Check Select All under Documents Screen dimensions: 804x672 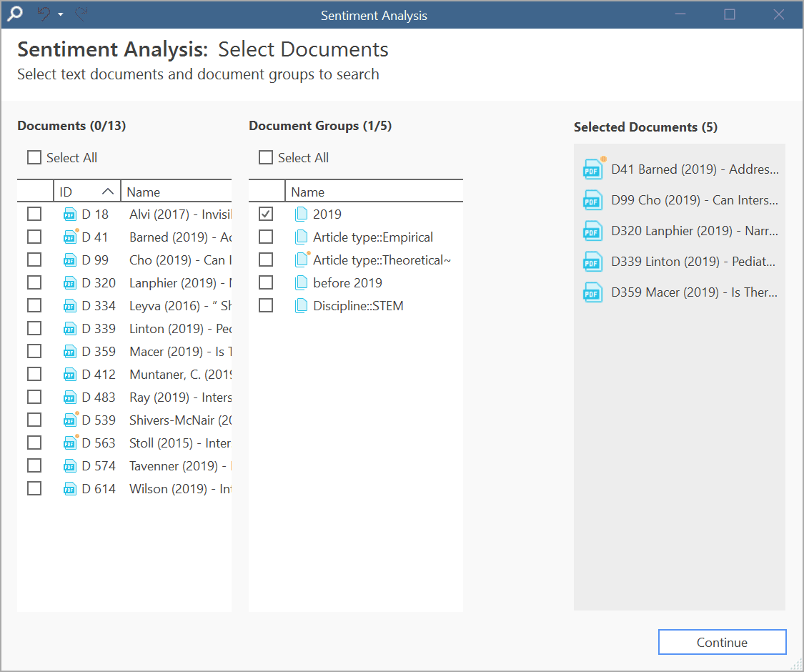[34, 157]
